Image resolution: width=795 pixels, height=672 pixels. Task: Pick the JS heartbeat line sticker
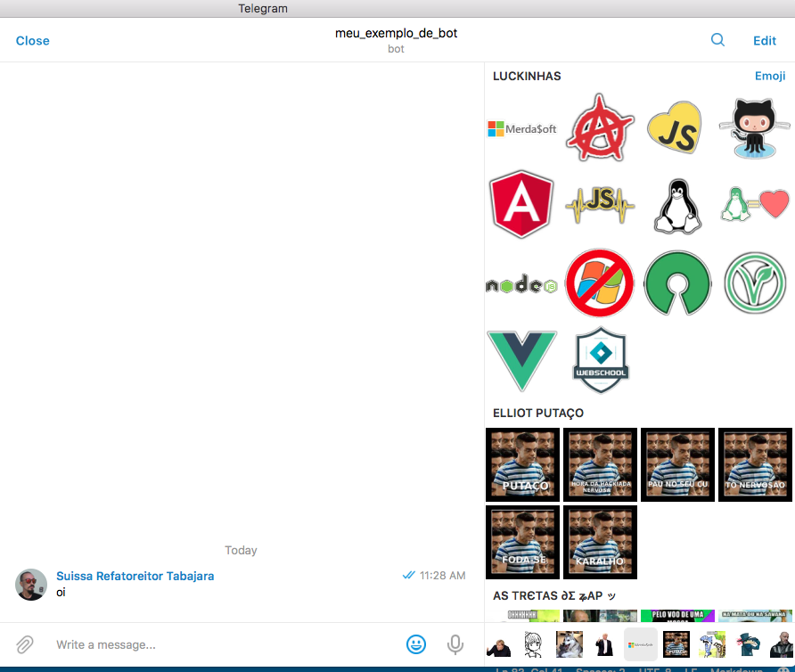[x=600, y=204]
